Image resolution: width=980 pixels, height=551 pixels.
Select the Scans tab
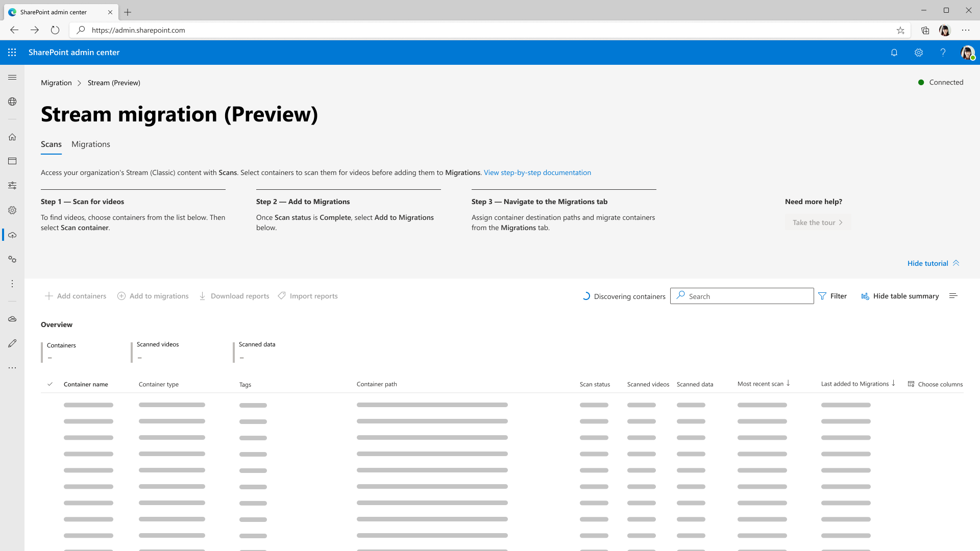click(x=51, y=144)
